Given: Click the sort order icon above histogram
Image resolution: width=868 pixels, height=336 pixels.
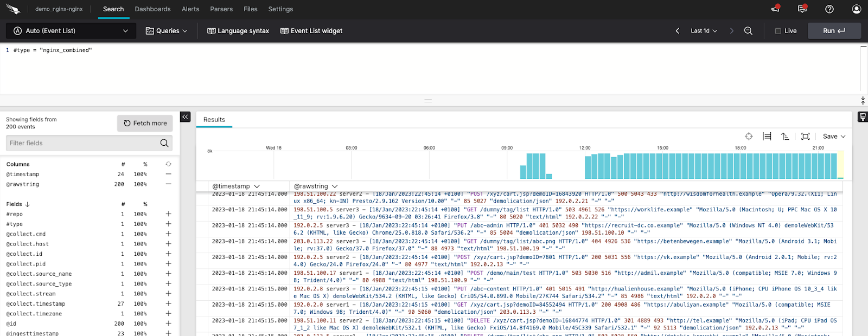Looking at the screenshot, I should pos(785,137).
